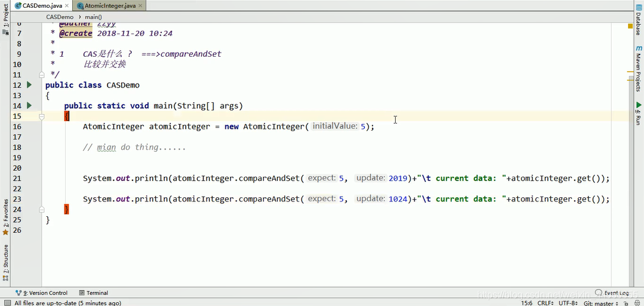Click the second orange warning stripe marker
Screen dimensions: 644x306
pos(630,80)
